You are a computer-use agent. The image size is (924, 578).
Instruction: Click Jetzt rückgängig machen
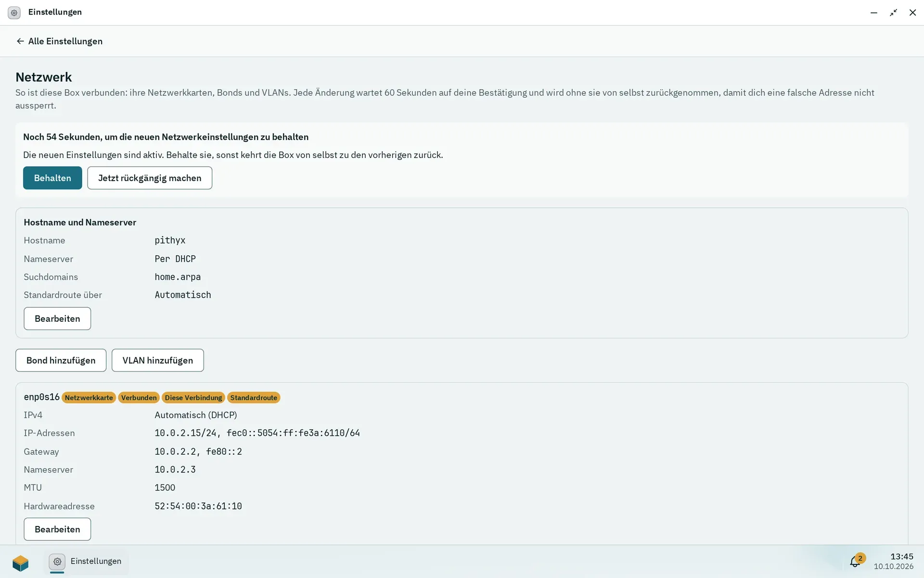click(x=150, y=178)
